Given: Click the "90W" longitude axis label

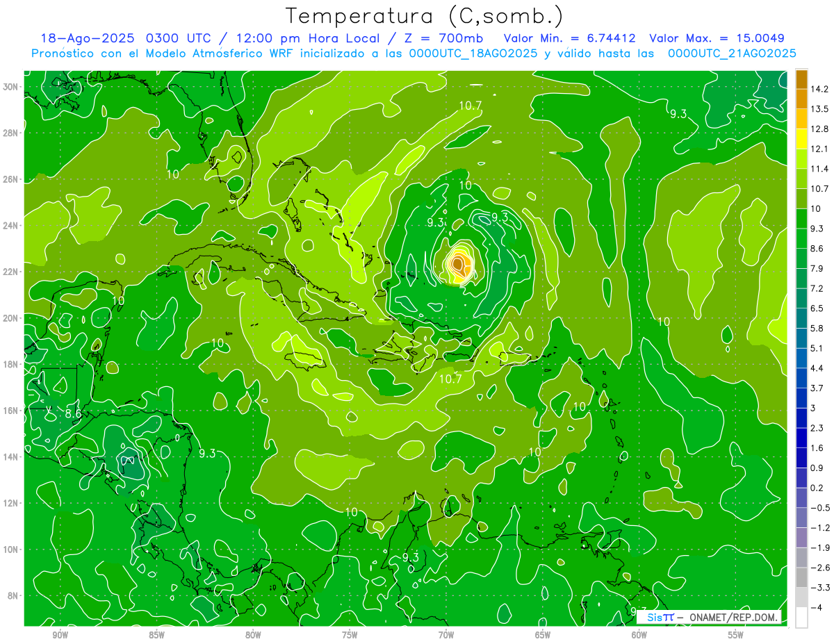Looking at the screenshot, I should (x=60, y=635).
